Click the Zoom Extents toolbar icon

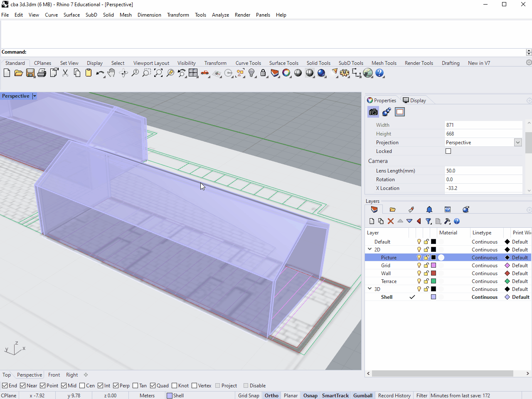point(158,73)
